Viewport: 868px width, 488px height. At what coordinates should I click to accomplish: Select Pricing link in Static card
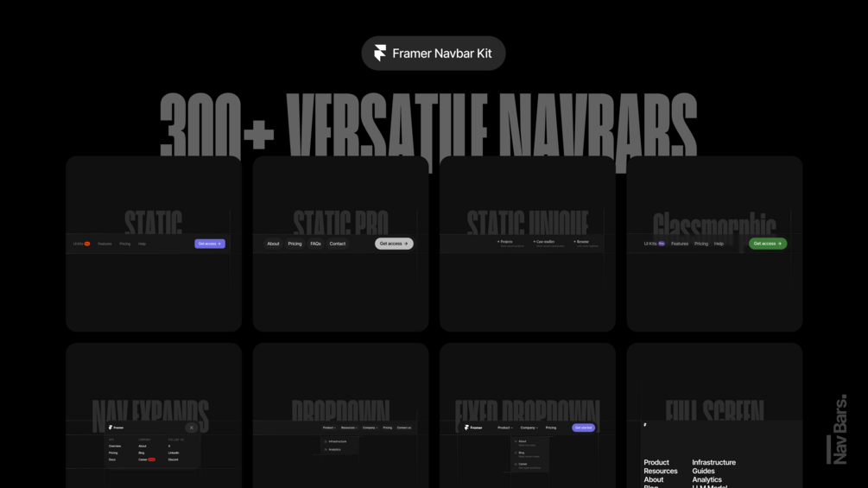point(125,244)
